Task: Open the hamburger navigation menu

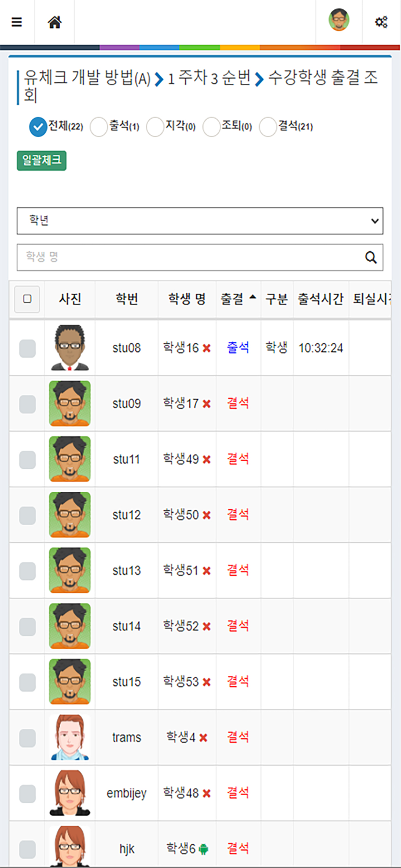Action: 17,21
